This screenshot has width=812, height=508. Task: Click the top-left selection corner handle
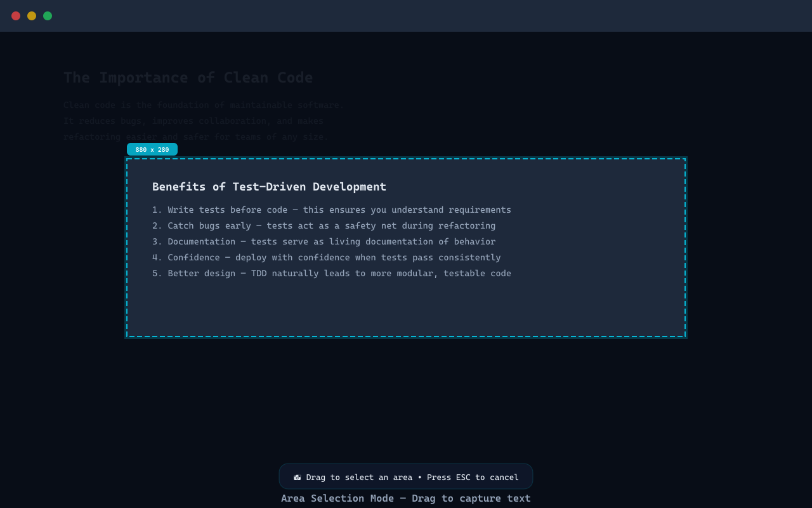(x=126, y=158)
